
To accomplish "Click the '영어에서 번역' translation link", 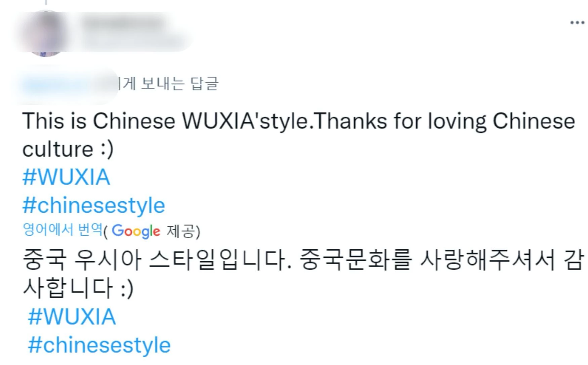I will coord(62,230).
